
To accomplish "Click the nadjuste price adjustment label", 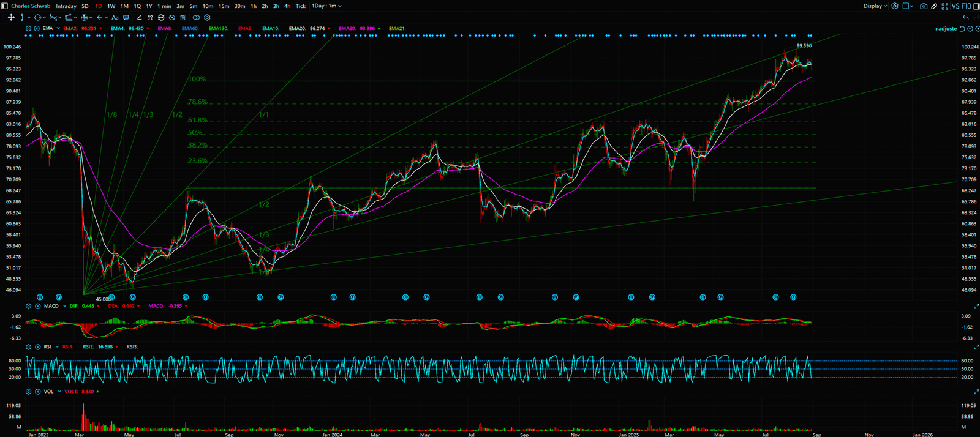I will [946, 29].
